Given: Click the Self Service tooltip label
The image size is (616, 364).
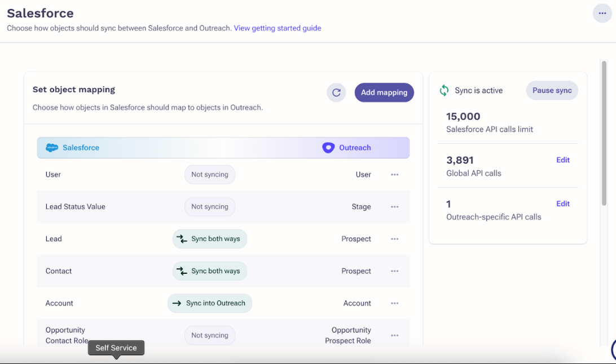Looking at the screenshot, I should (116, 348).
